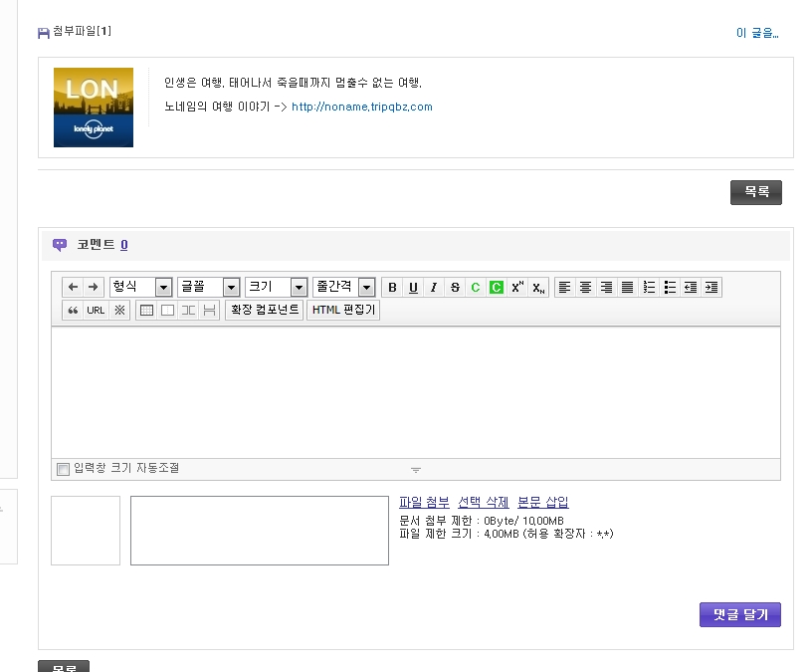Align text left
Screen dimensions: 810x672
pos(564,288)
